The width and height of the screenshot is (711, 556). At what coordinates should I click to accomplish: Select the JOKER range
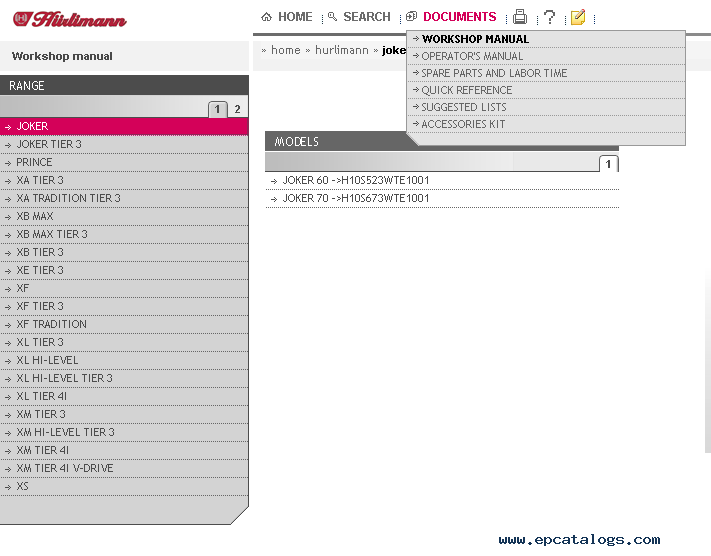[x=124, y=127]
